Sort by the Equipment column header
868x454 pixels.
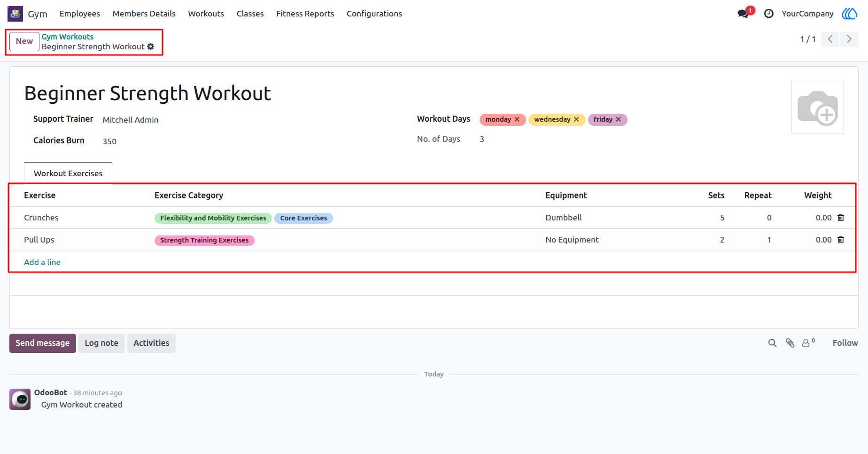click(x=566, y=196)
